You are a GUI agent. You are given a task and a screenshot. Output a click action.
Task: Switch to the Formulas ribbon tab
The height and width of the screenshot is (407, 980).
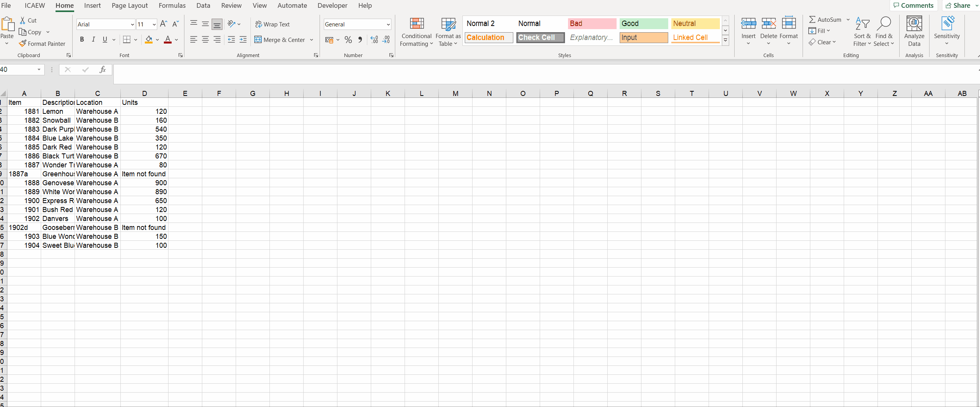click(x=172, y=5)
